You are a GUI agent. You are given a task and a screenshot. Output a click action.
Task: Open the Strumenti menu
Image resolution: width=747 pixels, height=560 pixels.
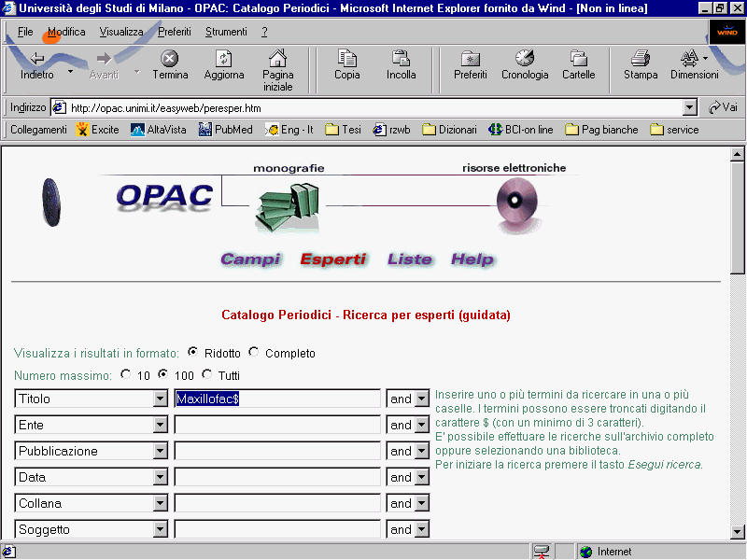(x=226, y=32)
